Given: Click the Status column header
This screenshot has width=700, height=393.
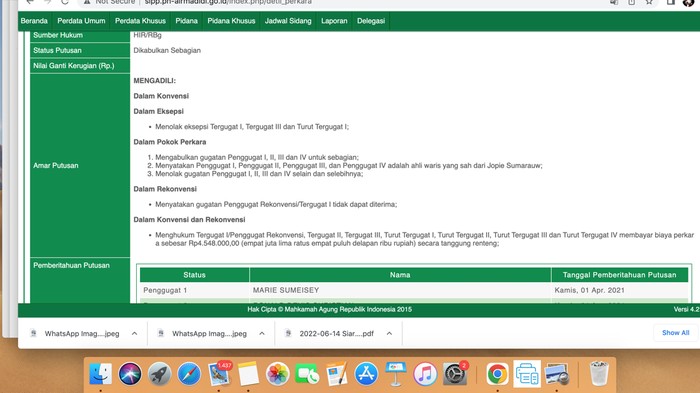Looking at the screenshot, I should [194, 275].
